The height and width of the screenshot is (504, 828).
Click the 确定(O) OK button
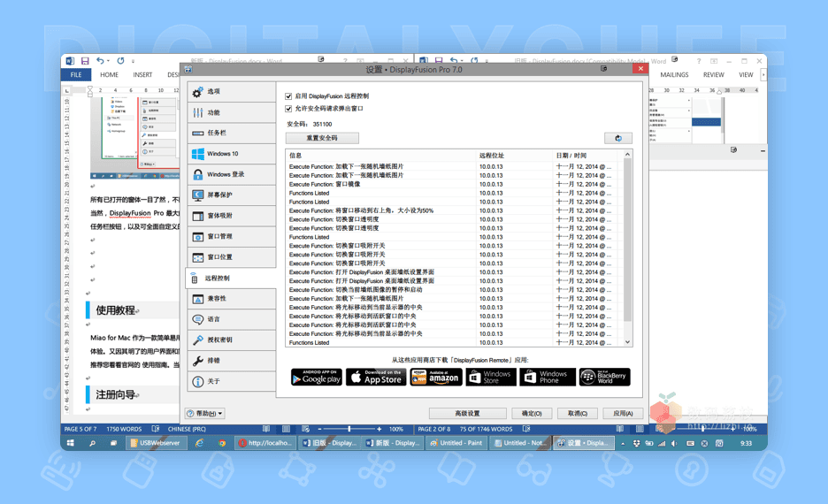(532, 413)
